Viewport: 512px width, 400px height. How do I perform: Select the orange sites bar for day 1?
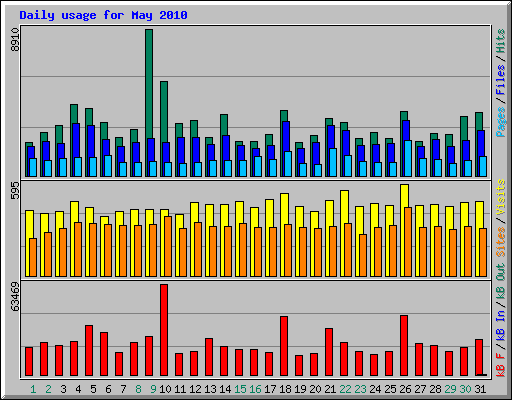point(33,257)
